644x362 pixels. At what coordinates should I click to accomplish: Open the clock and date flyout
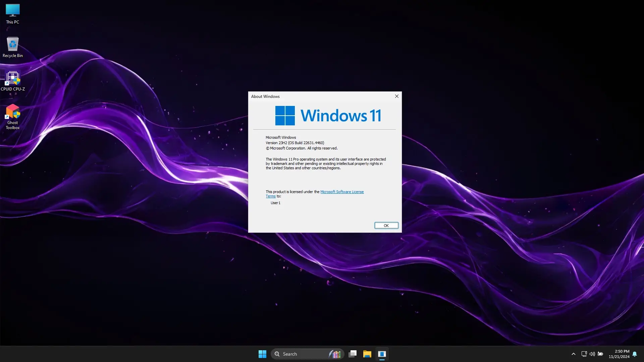click(x=619, y=354)
